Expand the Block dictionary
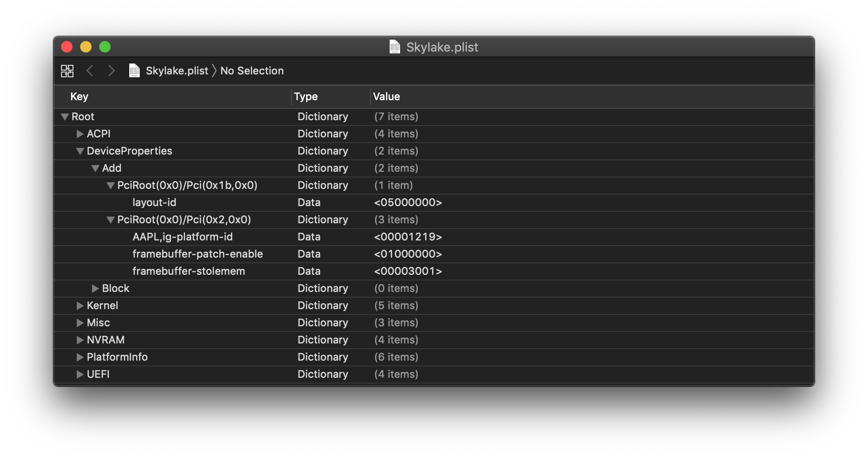This screenshot has height=457, width=868. pyautogui.click(x=94, y=288)
